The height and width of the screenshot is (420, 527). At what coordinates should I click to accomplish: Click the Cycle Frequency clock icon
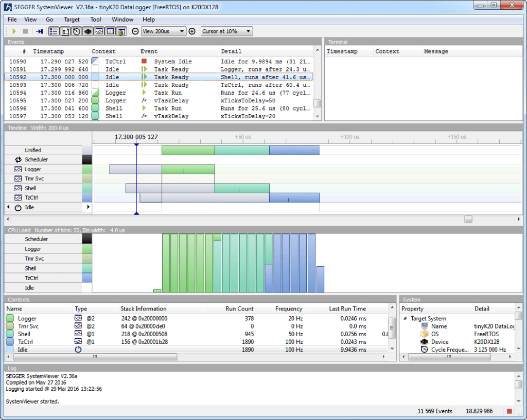pos(425,350)
